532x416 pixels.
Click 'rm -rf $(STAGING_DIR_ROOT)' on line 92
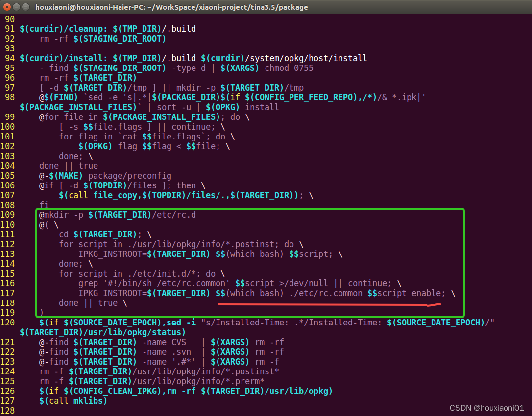click(103, 39)
